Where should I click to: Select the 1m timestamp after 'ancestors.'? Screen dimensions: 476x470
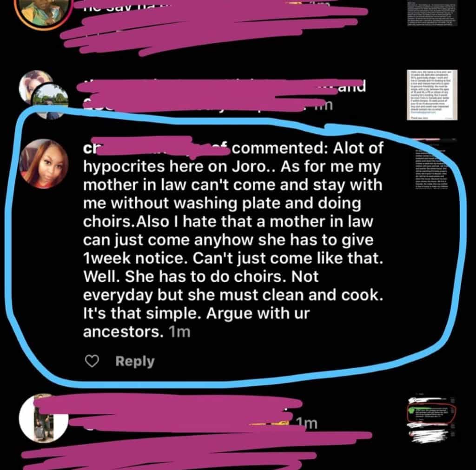(180, 332)
